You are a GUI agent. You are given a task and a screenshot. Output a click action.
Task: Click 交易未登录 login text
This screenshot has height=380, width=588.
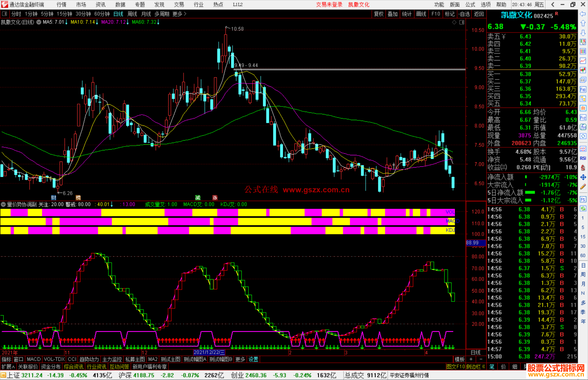[x=329, y=4]
